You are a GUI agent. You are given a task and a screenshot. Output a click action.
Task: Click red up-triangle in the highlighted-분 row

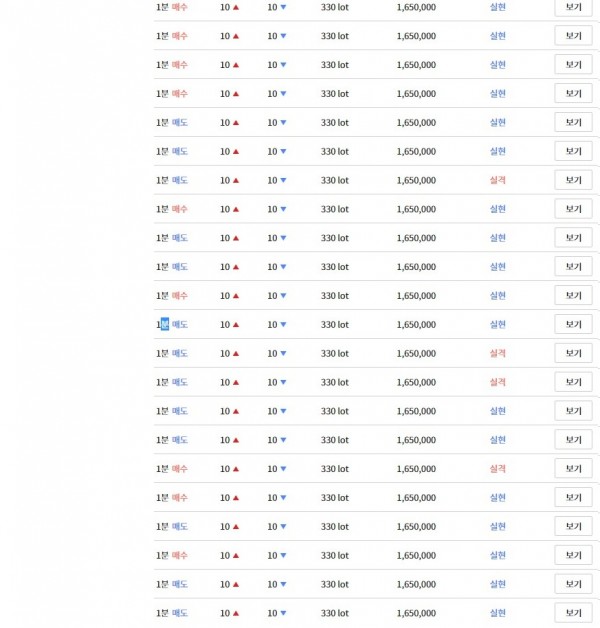coord(236,324)
